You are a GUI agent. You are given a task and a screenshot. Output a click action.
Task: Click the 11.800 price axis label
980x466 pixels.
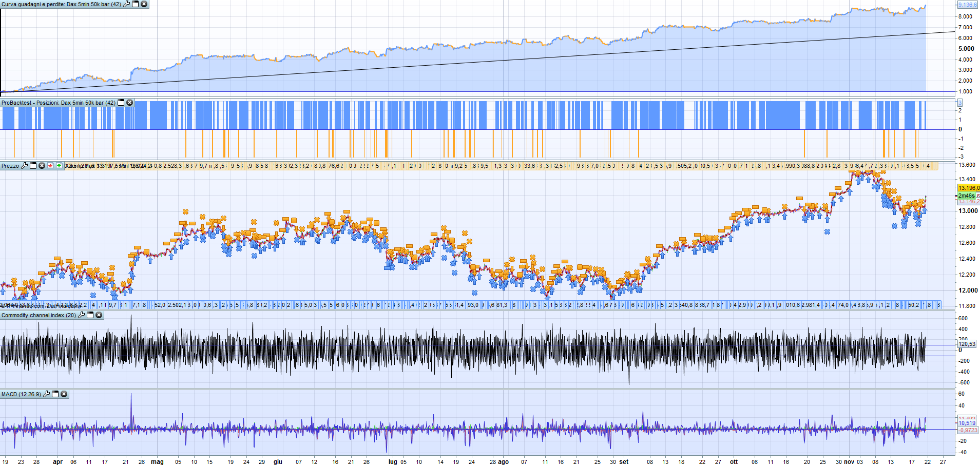click(x=968, y=306)
